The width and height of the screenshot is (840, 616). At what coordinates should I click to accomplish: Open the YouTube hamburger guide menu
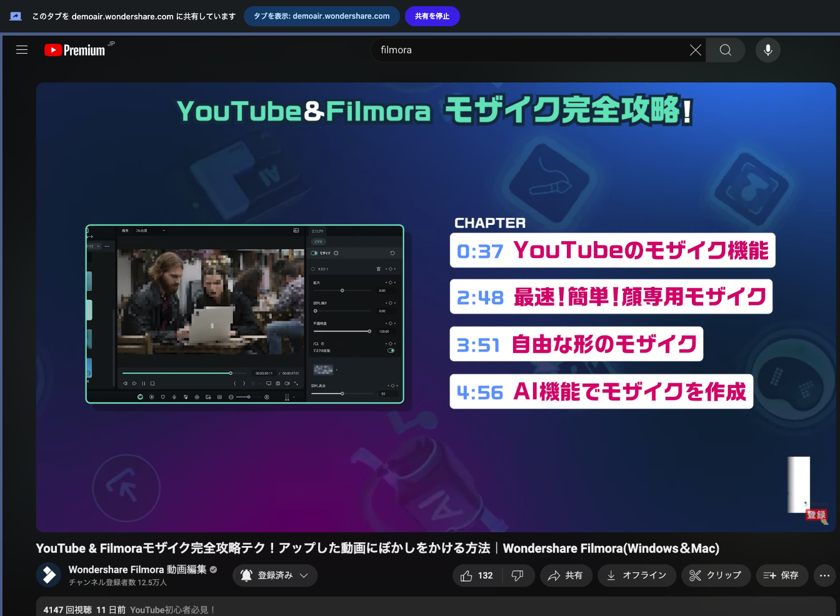click(x=22, y=50)
